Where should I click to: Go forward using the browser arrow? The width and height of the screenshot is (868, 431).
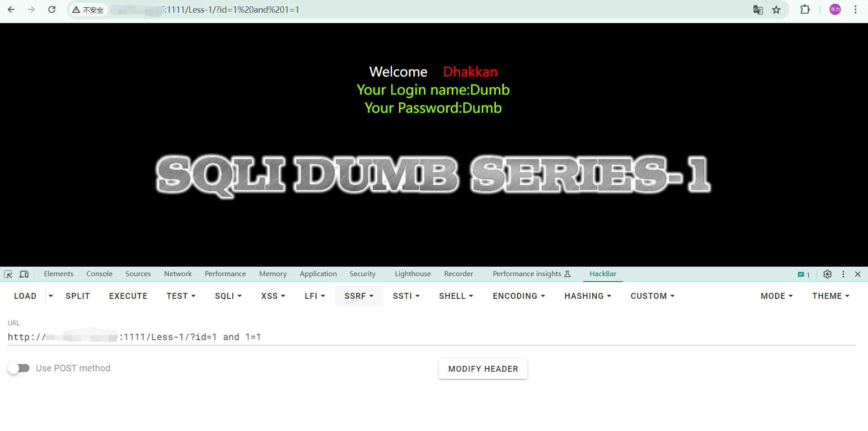point(31,10)
